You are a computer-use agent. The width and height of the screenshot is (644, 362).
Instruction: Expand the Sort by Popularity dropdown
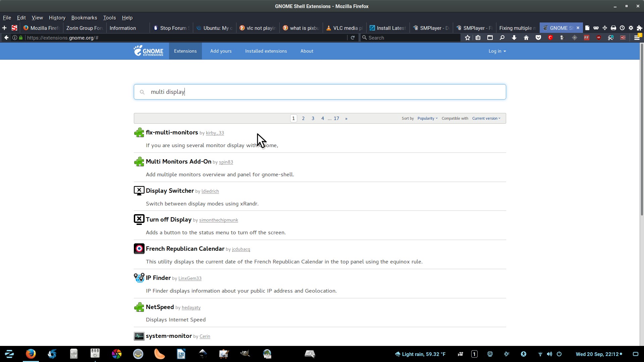coord(427,118)
